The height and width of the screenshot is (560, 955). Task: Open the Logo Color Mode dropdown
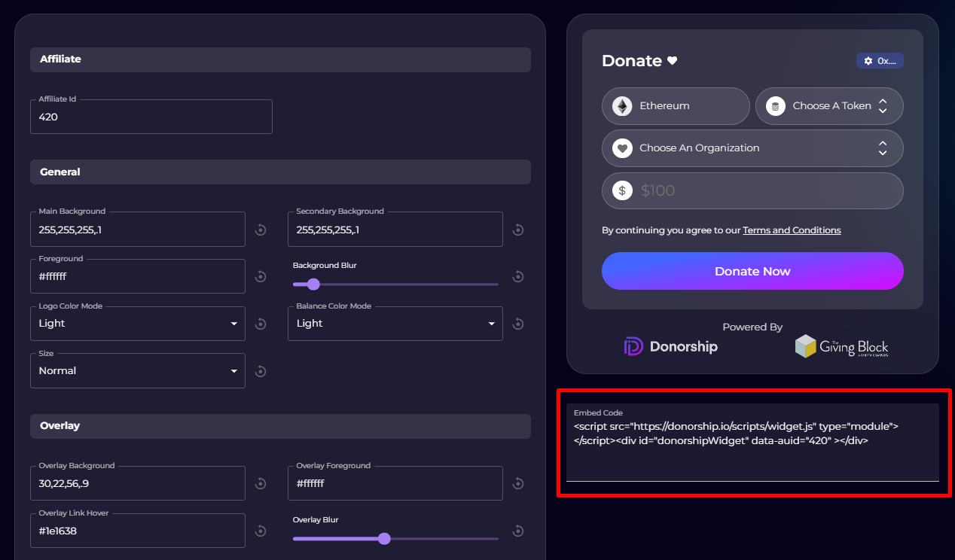point(138,324)
